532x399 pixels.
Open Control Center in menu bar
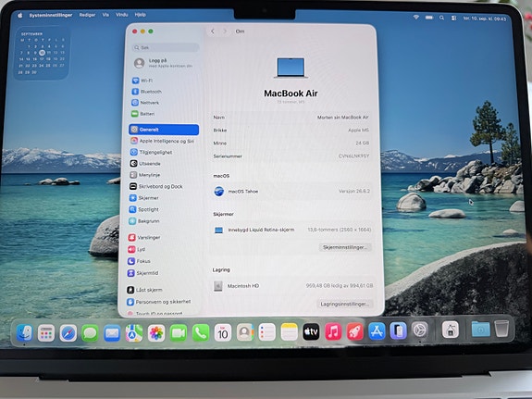point(453,18)
